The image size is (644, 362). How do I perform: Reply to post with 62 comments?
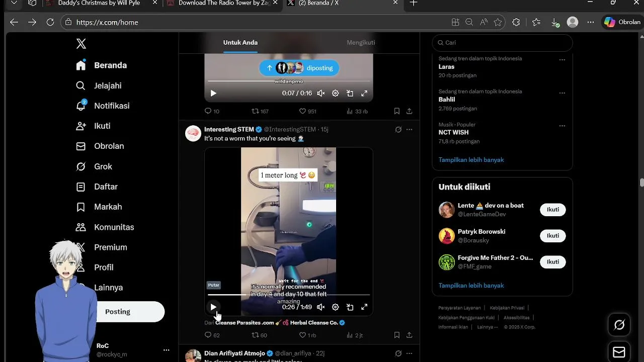(212, 335)
